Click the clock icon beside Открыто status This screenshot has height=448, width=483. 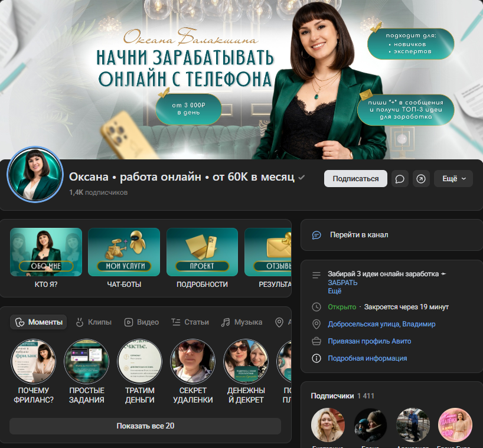(x=316, y=307)
